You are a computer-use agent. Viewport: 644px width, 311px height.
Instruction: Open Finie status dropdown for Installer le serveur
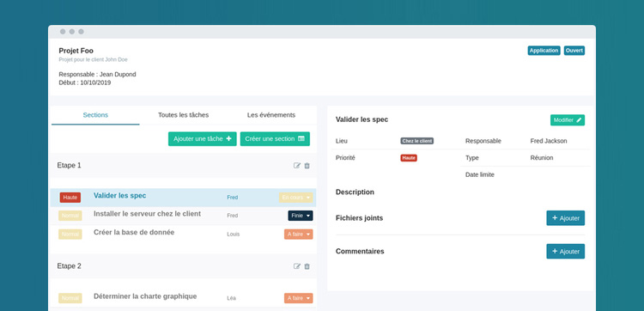click(301, 216)
